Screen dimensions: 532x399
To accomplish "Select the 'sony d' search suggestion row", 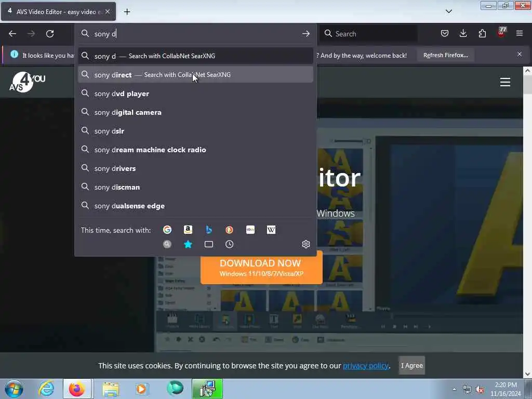I will coord(195,56).
